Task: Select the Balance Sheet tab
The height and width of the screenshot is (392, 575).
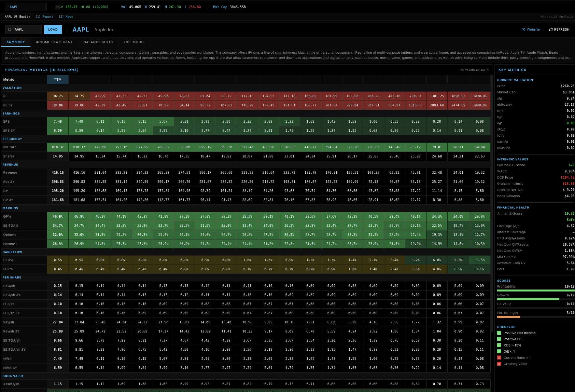Action: pos(98,42)
